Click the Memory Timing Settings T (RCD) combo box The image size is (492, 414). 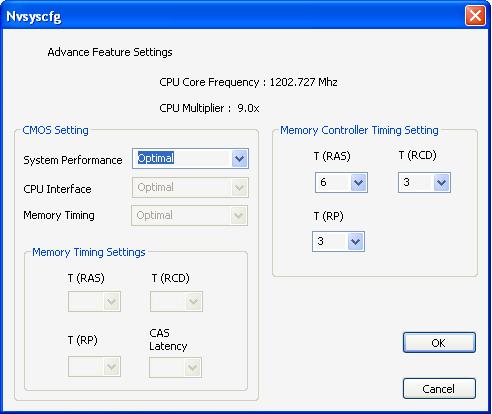coord(176,302)
